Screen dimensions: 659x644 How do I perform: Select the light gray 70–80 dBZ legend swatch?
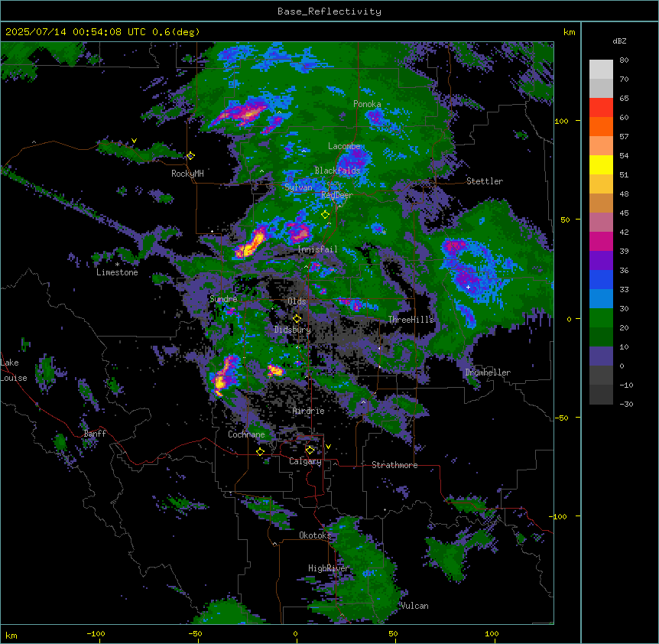point(601,70)
